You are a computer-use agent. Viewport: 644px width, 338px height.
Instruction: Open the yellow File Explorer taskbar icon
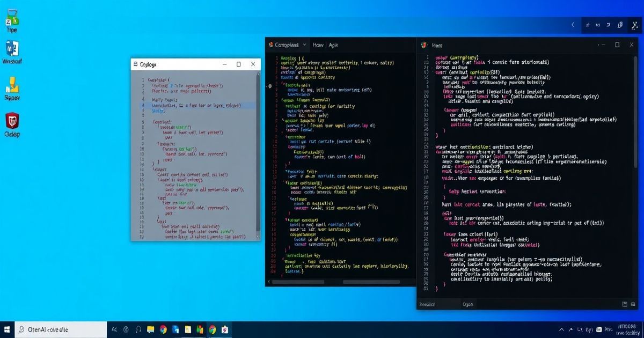(151, 329)
